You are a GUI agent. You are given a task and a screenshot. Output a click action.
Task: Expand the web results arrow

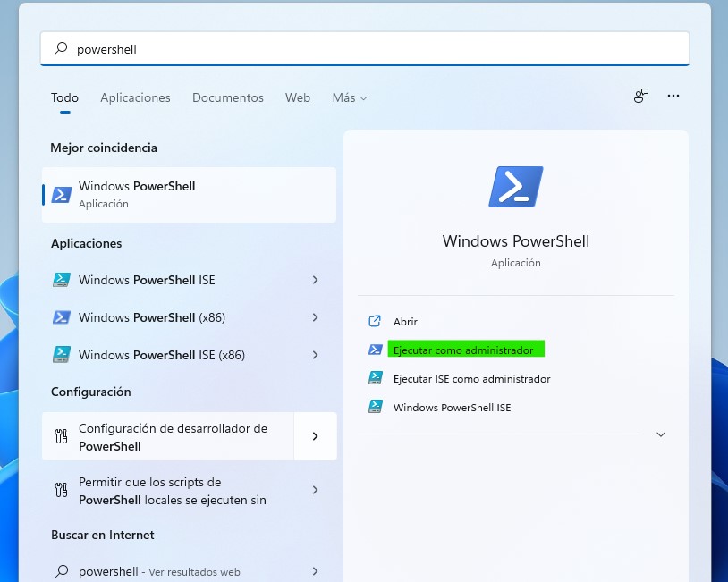(x=315, y=571)
